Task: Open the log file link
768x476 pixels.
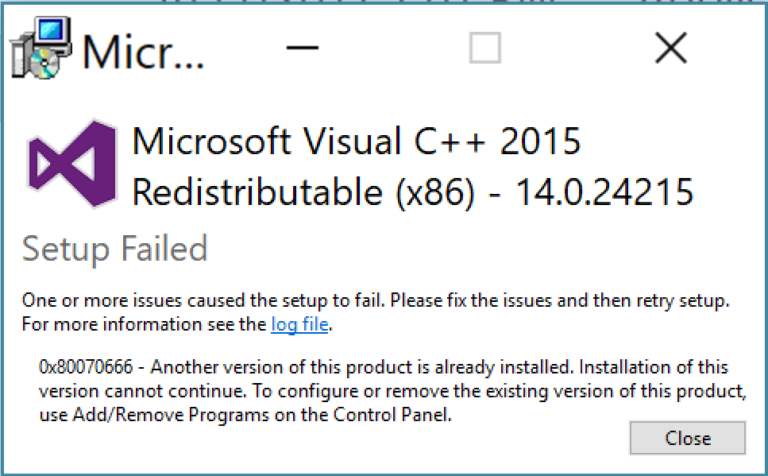Action: [x=299, y=325]
